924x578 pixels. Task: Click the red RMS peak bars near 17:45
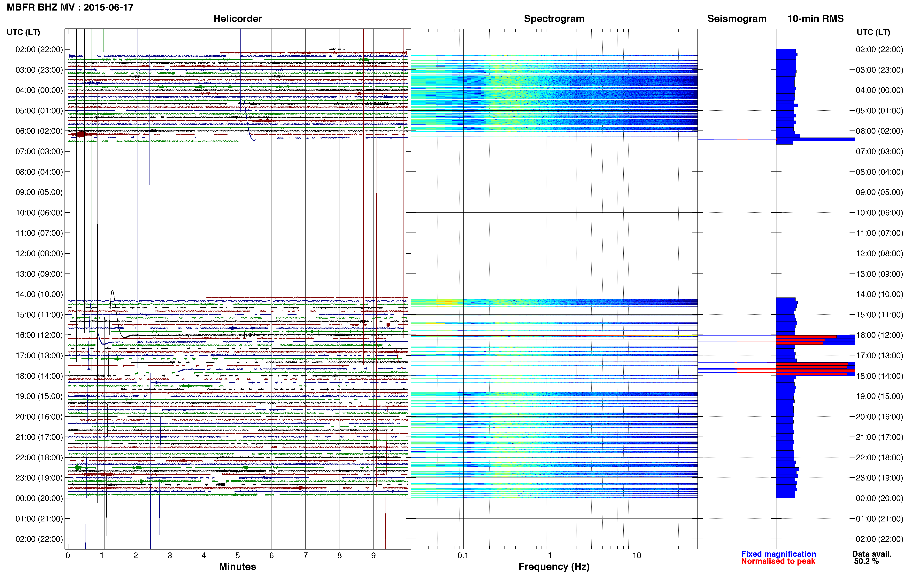(x=815, y=369)
